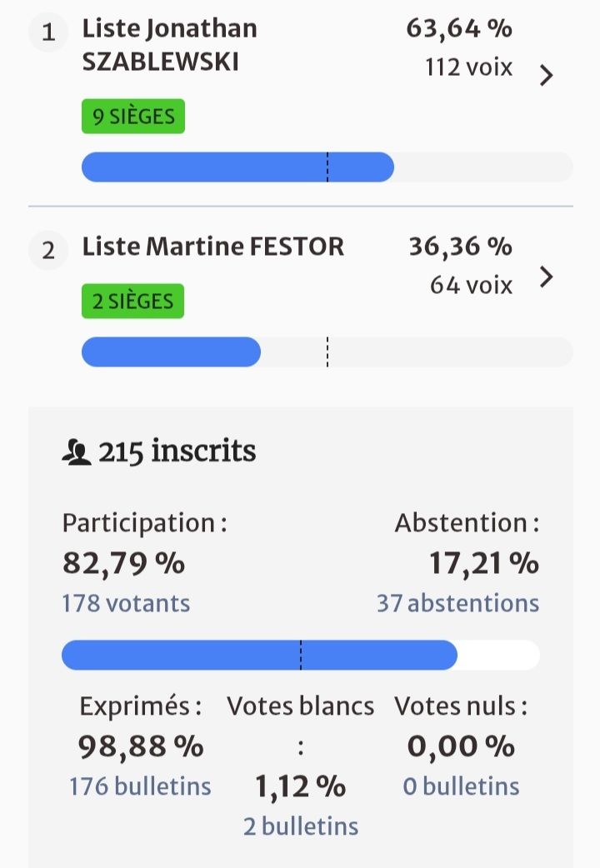This screenshot has height=868, width=600.
Task: Click the 176 bulletins exprimés label
Action: coord(140,786)
